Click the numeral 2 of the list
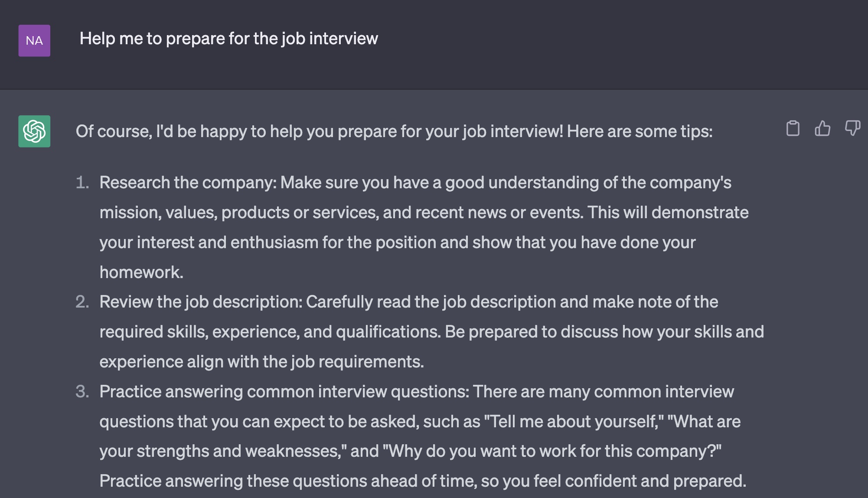The height and width of the screenshot is (498, 868). tap(82, 302)
